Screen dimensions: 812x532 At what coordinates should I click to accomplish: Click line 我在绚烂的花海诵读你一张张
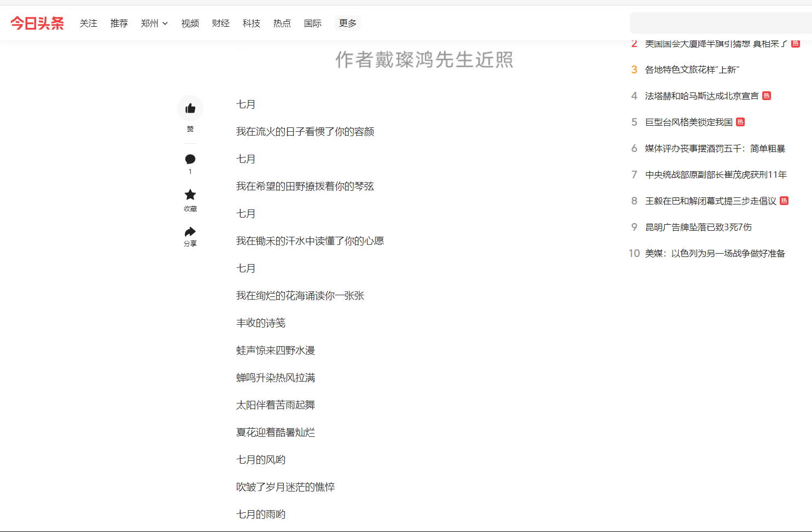point(300,296)
